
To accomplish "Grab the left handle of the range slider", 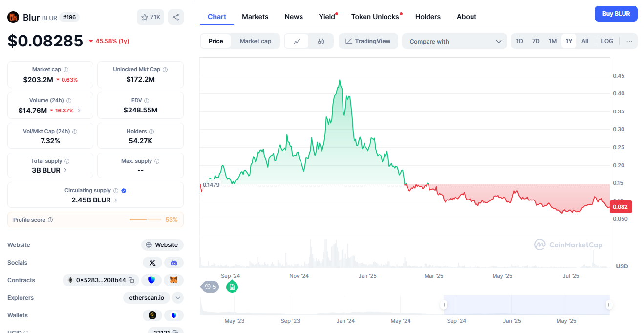I will 444,305.
